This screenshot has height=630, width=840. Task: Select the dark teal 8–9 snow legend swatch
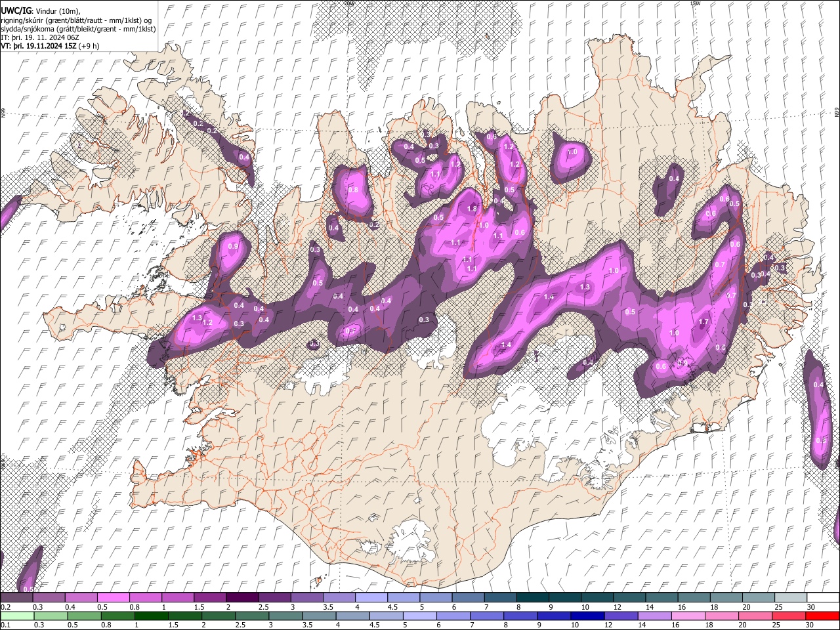533,597
